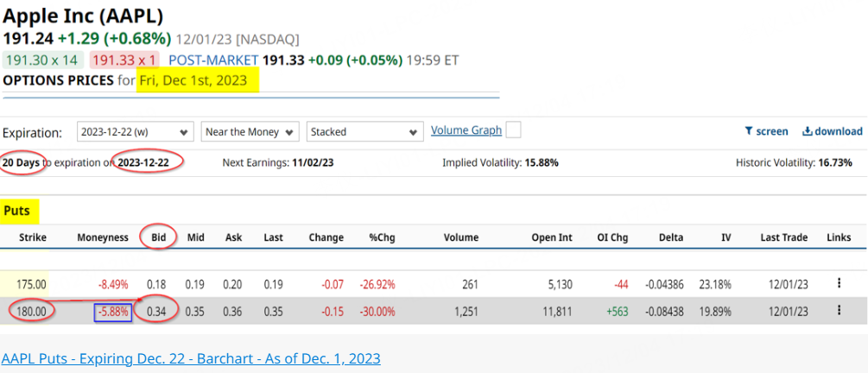Click the 0.18 bid value
Viewport: 868px width, 373px height.
click(156, 284)
